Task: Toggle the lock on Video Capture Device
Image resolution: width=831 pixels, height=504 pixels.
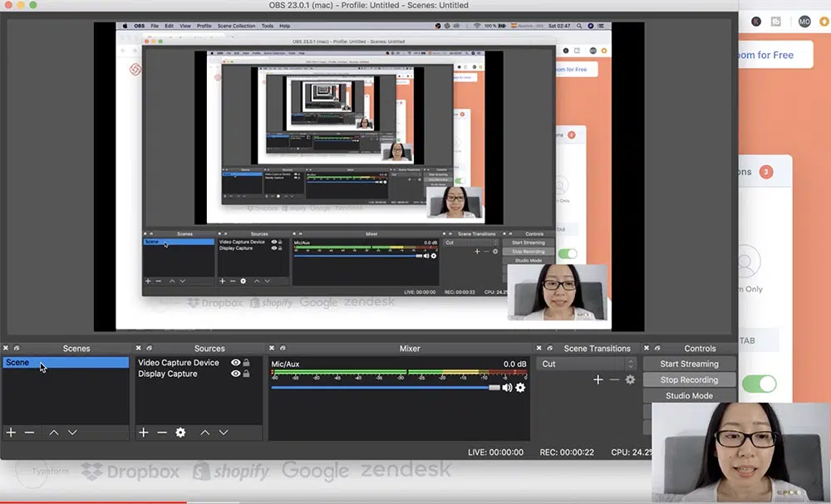Action: (x=247, y=363)
